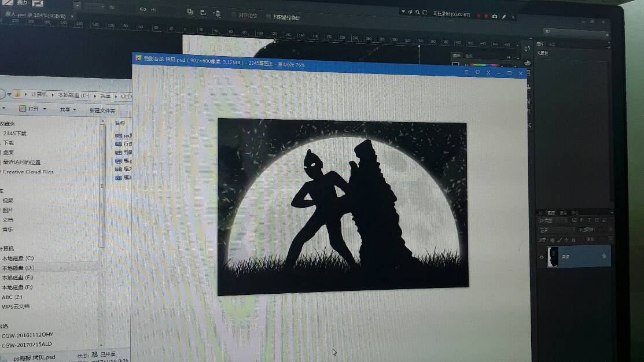Toggle lock position move icon
The width and height of the screenshot is (644, 362).
pyautogui.click(x=566, y=239)
